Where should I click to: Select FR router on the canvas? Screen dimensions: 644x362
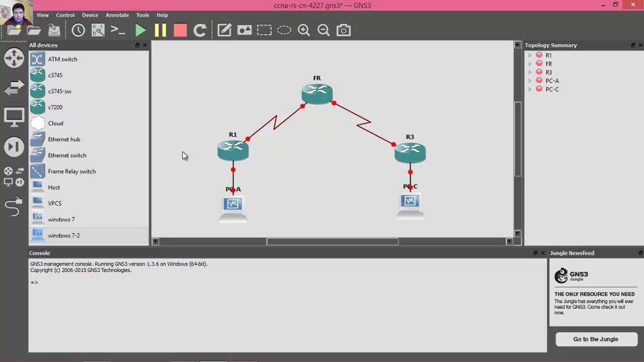(317, 94)
